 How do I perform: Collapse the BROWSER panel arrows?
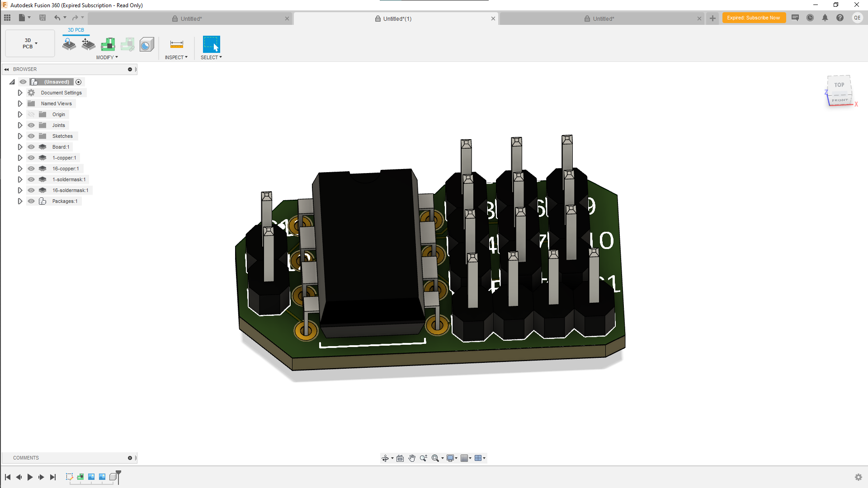pyautogui.click(x=6, y=69)
